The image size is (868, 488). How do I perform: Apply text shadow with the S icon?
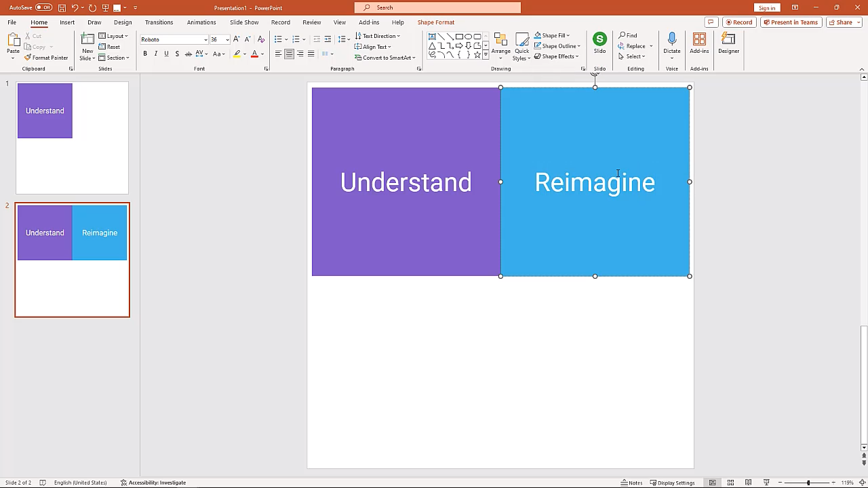(x=177, y=54)
